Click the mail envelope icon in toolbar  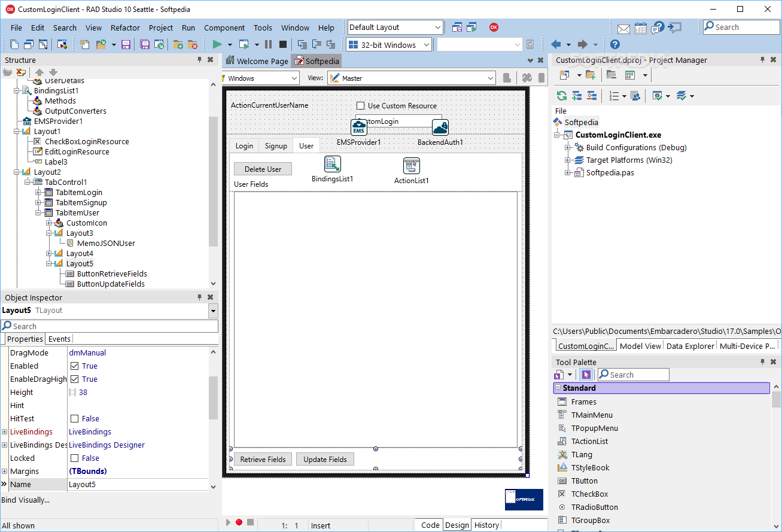623,28
